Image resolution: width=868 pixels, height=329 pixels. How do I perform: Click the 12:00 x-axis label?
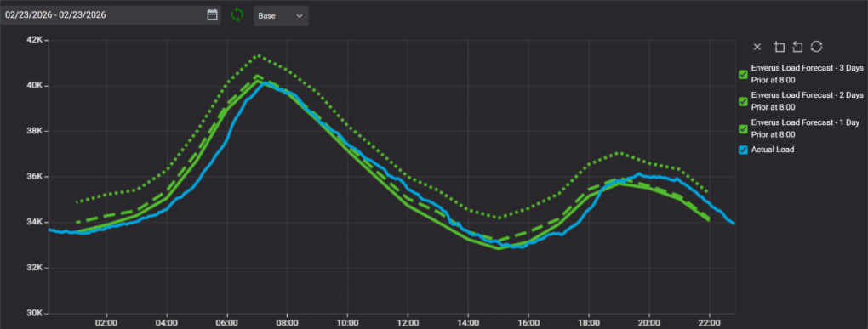click(x=408, y=322)
